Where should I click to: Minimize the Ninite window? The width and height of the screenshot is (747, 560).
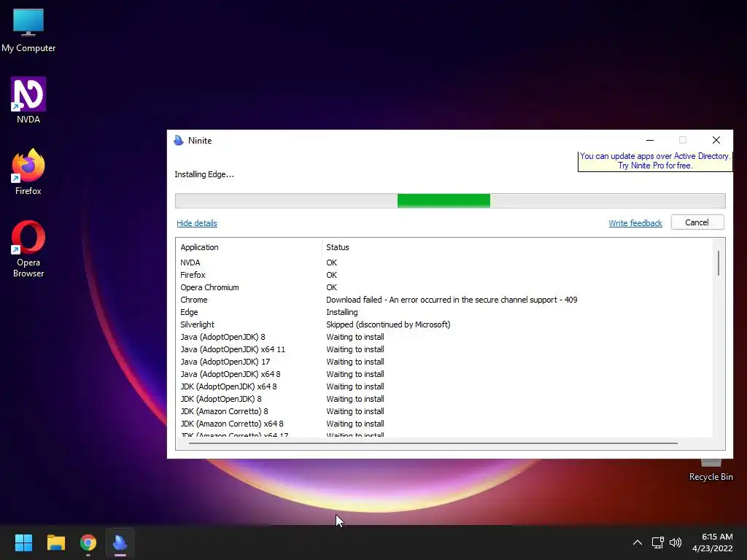650,140
